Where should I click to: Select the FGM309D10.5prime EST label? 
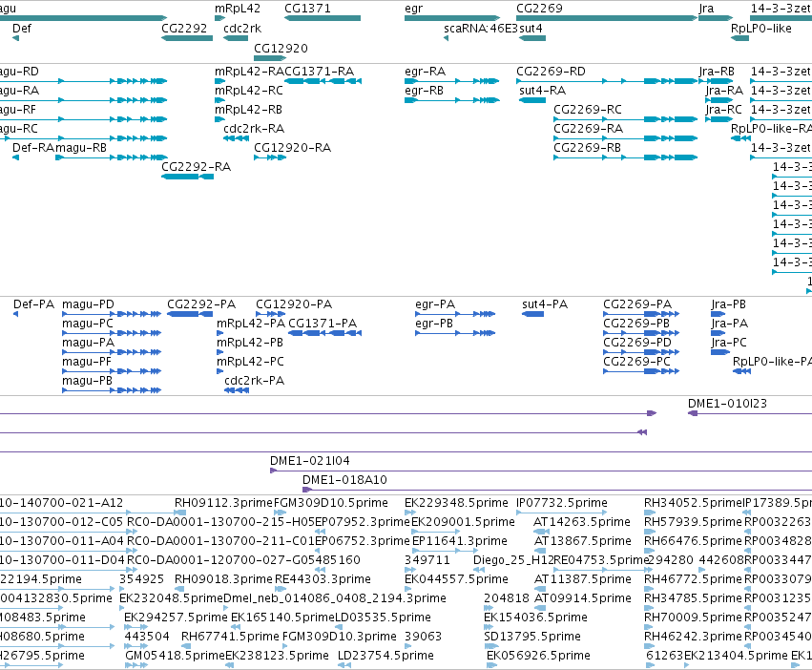[x=331, y=503]
